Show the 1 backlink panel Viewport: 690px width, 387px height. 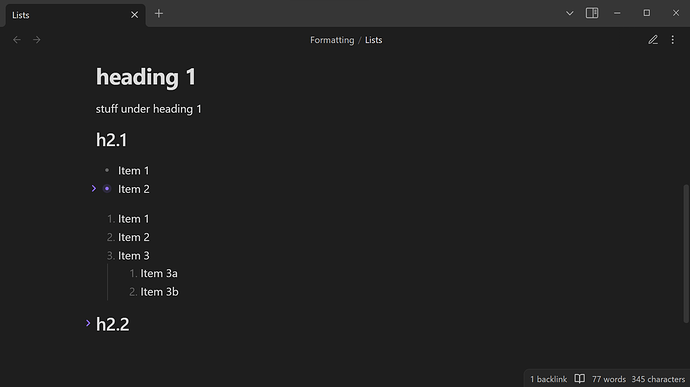[x=548, y=379]
